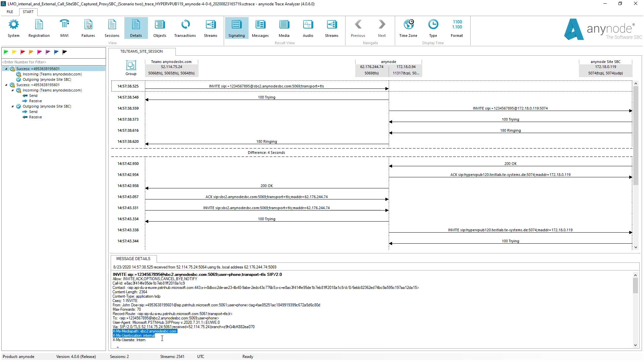Open the MWI view
This screenshot has width=644, height=362.
(64, 28)
